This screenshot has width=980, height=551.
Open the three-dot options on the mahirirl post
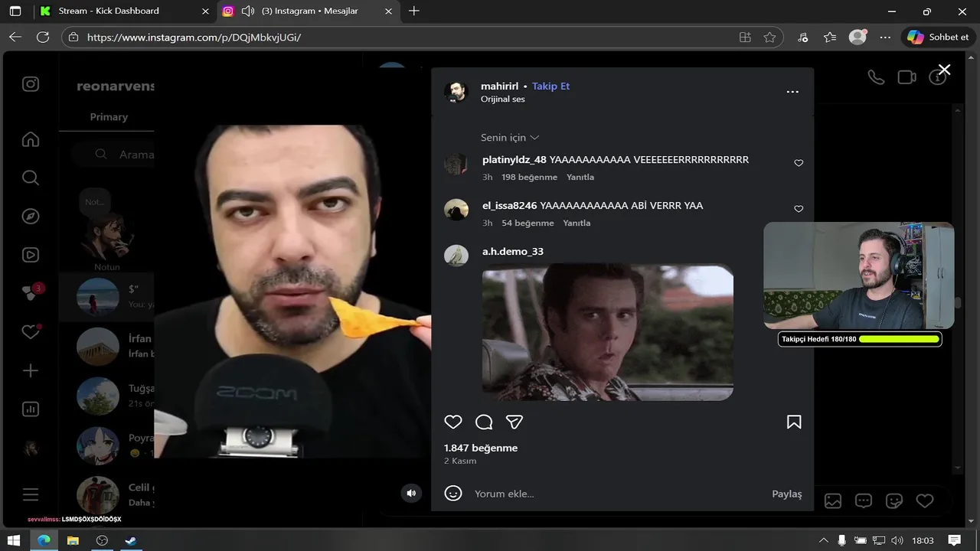(x=792, y=92)
